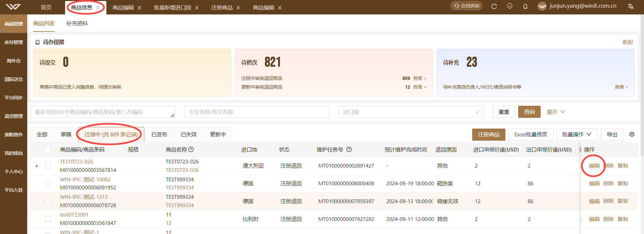Close the first 商品编辑 tab

point(139,8)
